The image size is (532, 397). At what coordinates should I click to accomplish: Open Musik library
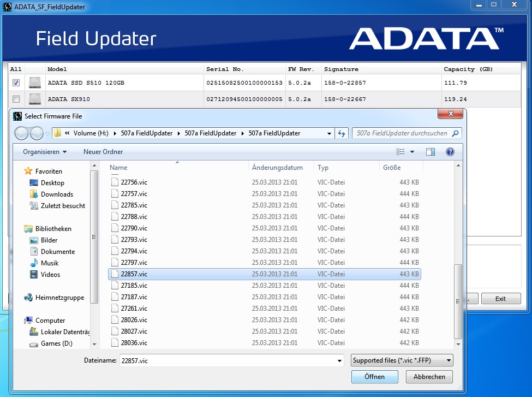[x=44, y=263]
